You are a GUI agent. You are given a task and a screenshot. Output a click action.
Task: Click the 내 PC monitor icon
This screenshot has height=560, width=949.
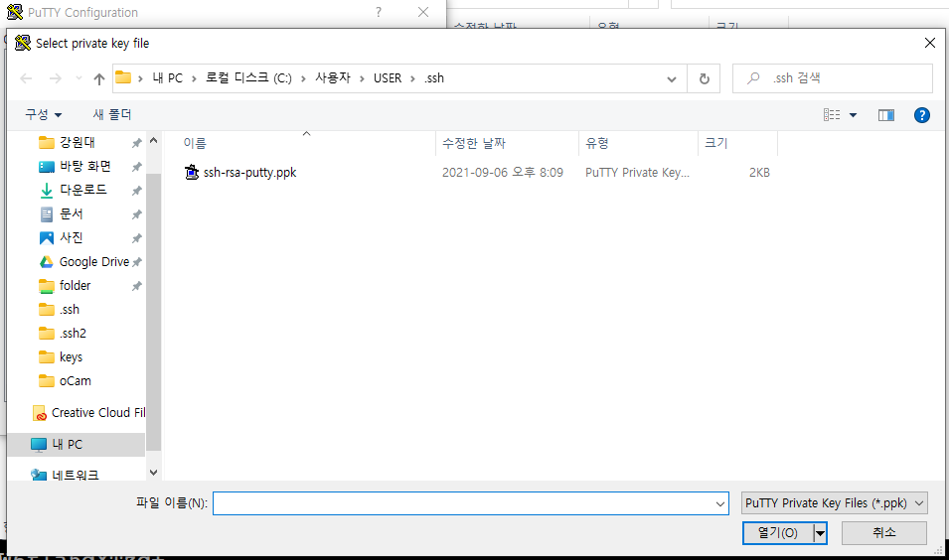pyautogui.click(x=39, y=445)
